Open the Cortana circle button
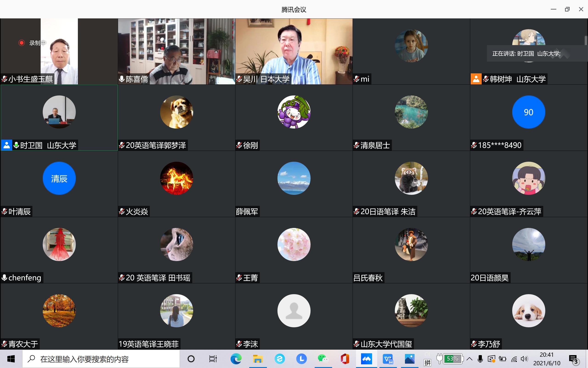588x368 pixels. point(191,359)
